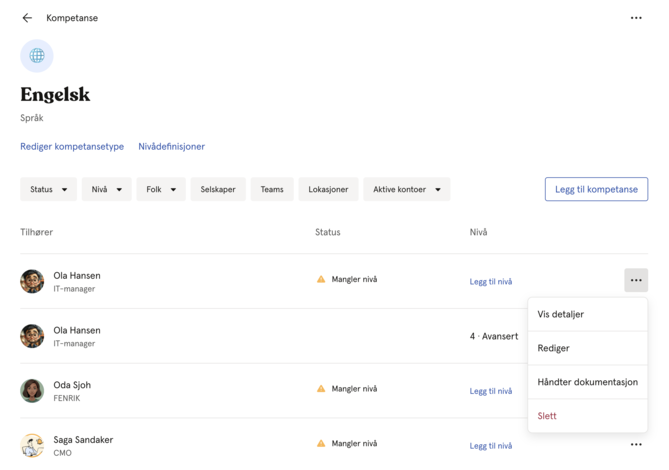The width and height of the screenshot is (669, 470).
Task: Click the warning icon in Oda Sjoh's row
Action: (321, 389)
